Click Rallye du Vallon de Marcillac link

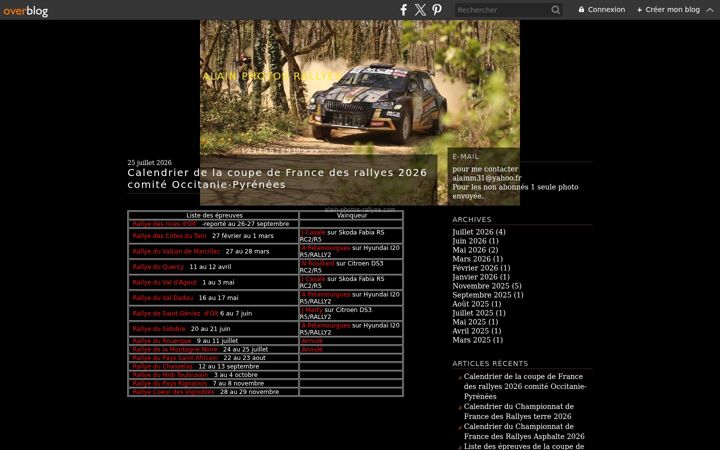pyautogui.click(x=176, y=252)
